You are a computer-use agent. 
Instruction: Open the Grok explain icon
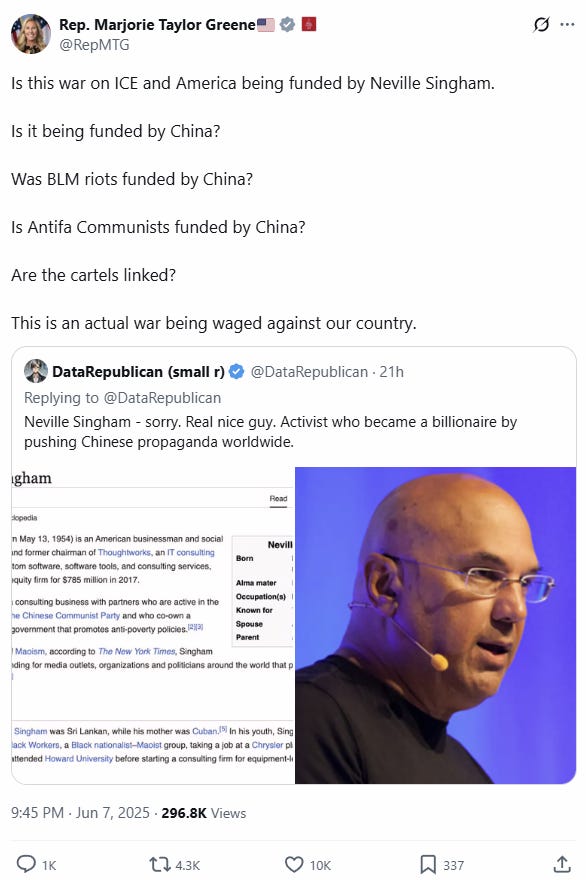(541, 25)
